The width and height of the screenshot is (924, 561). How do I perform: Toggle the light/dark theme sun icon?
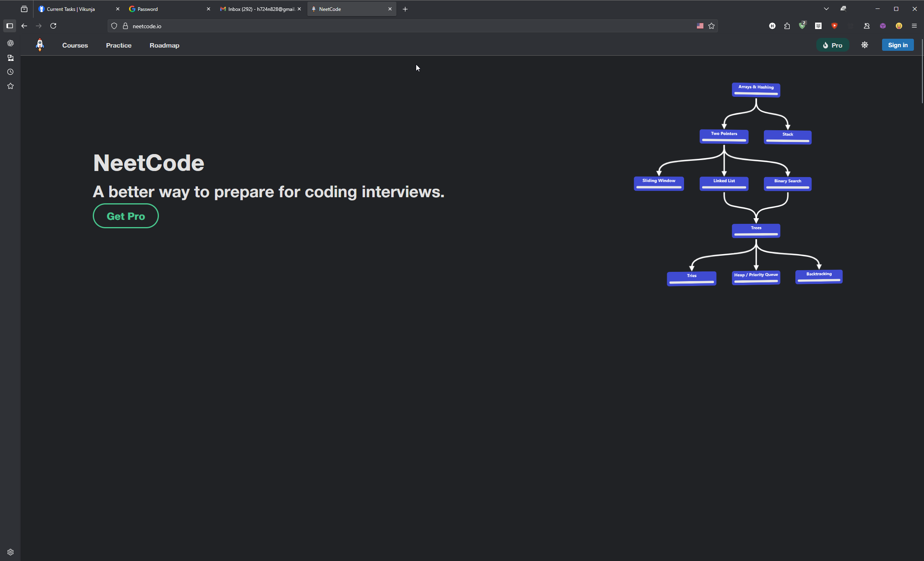click(864, 45)
